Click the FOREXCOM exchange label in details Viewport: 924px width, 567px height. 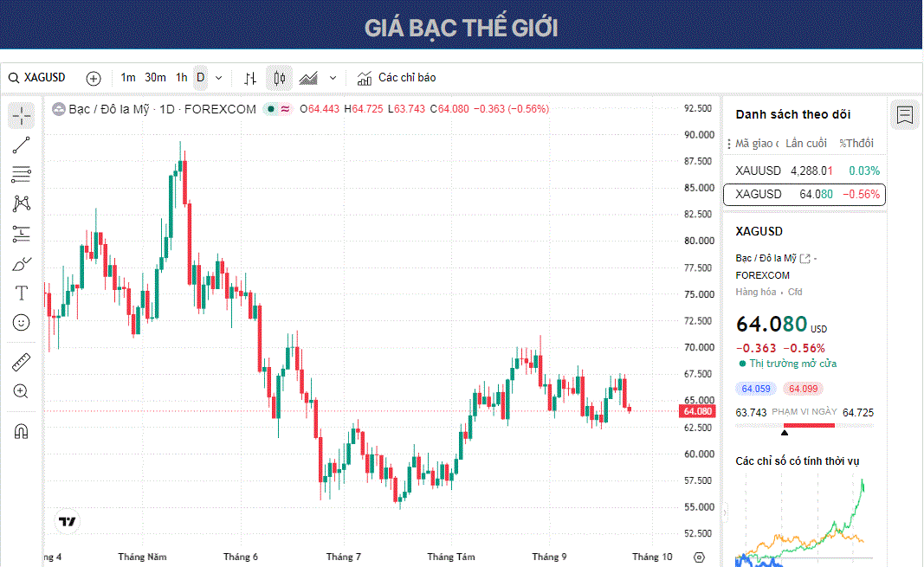(763, 275)
